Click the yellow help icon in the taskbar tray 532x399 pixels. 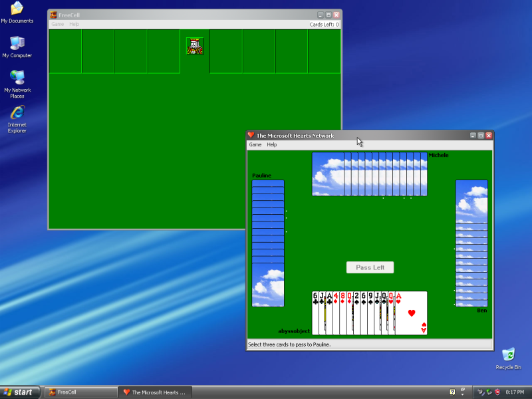click(x=452, y=392)
